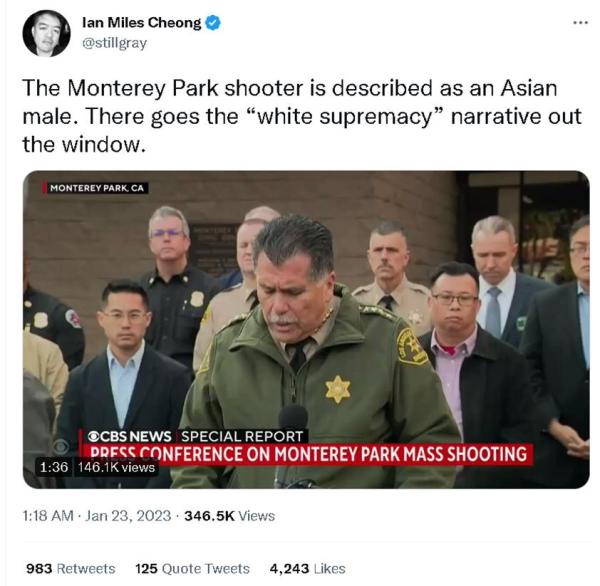This screenshot has width=600, height=586.
Task: Click the MONTEREY PARK, CA location tag
Action: point(95,188)
